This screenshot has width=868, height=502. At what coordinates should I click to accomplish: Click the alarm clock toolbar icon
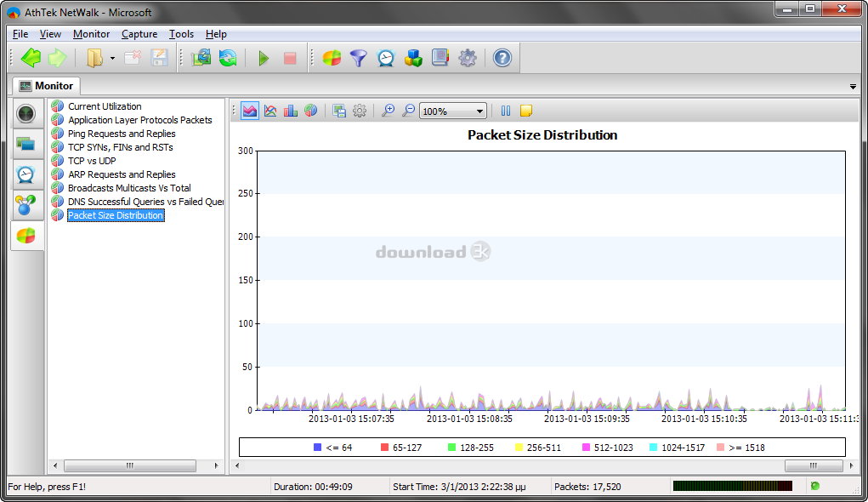[x=386, y=58]
